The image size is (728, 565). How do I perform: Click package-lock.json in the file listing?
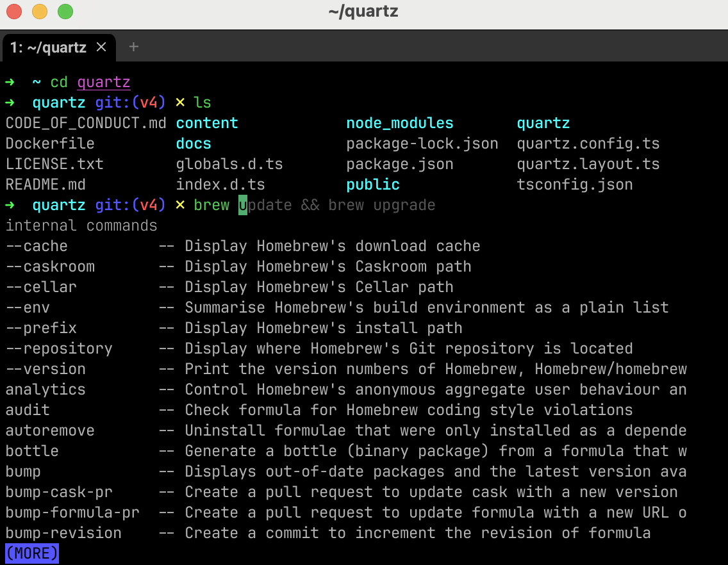tap(422, 143)
